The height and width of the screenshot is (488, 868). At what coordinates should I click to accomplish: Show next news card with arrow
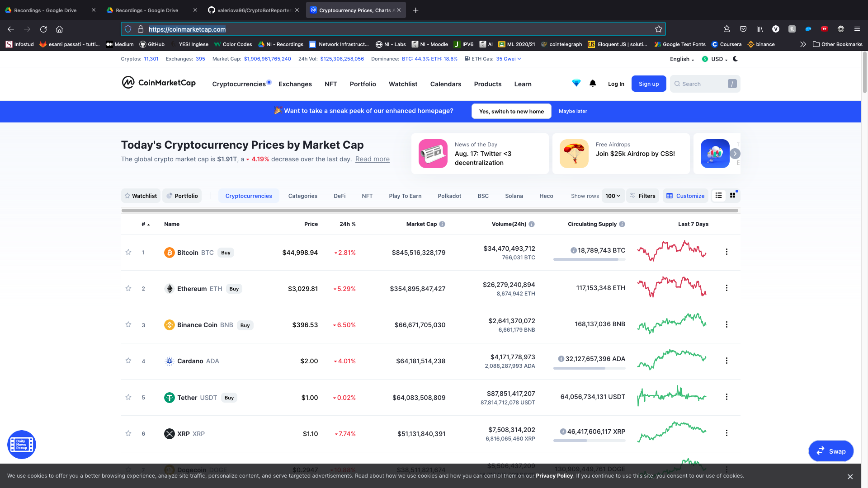(735, 154)
